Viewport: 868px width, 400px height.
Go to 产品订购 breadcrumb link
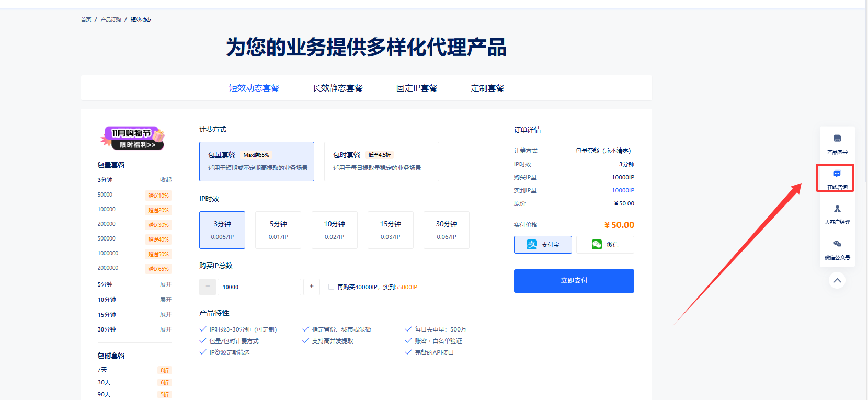pos(111,20)
